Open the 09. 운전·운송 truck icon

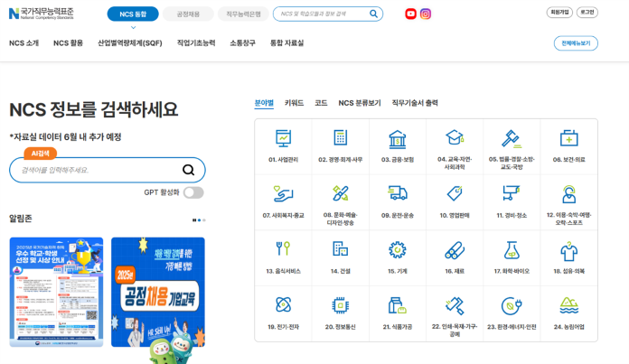coord(397,193)
